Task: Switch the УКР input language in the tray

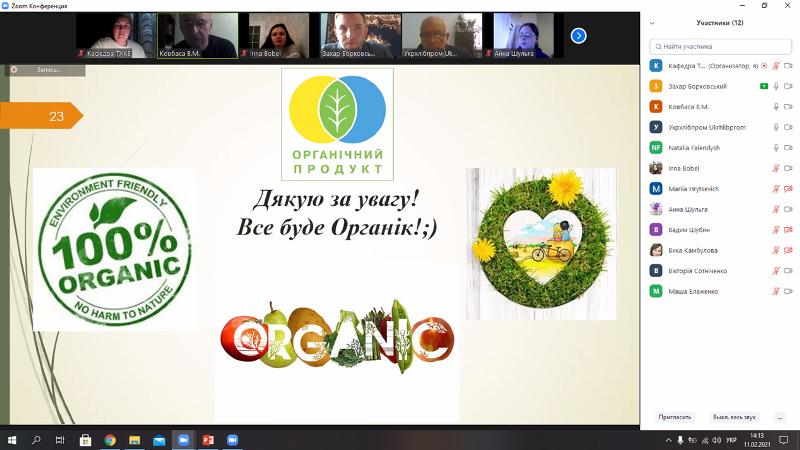Action: pyautogui.click(x=731, y=440)
